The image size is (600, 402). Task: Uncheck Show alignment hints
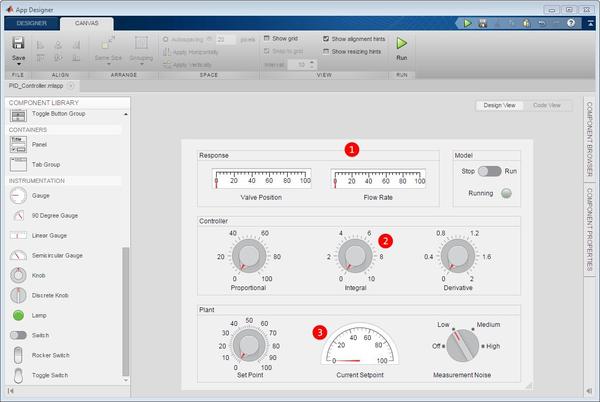326,38
